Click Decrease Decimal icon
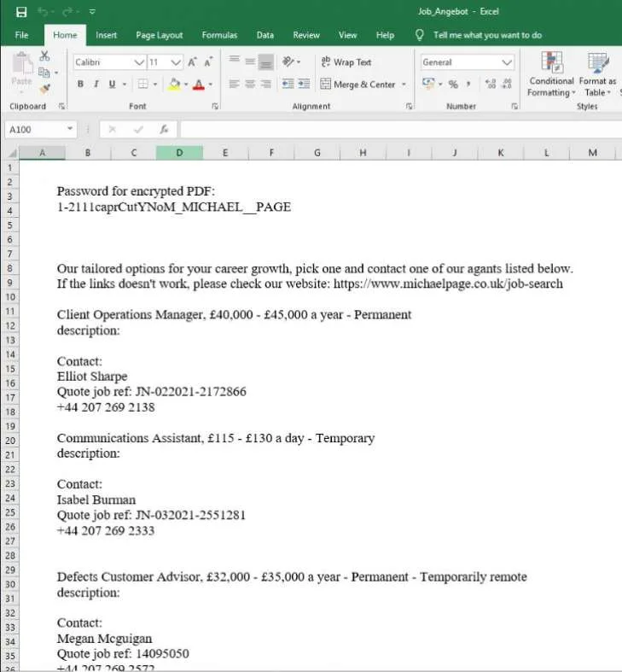The image size is (622, 672). pyautogui.click(x=507, y=84)
